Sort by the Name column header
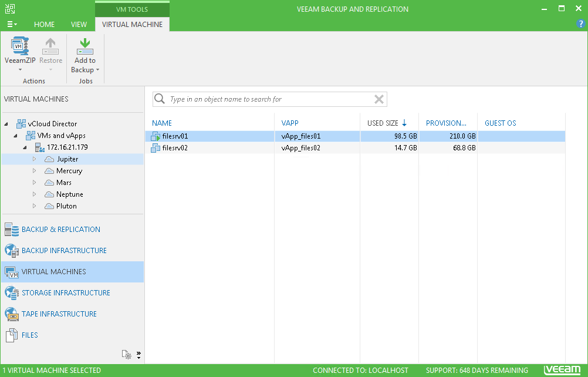Screen dimensions: 588x377 click(x=161, y=123)
